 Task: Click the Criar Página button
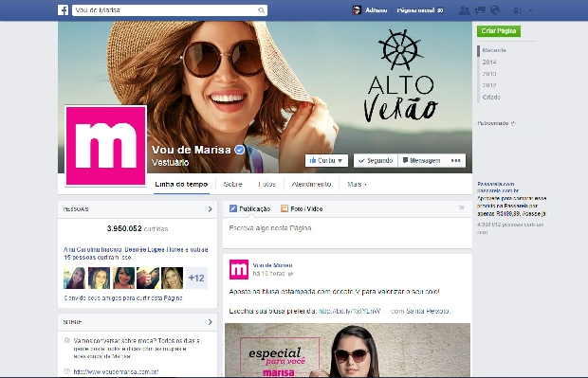[x=499, y=31]
